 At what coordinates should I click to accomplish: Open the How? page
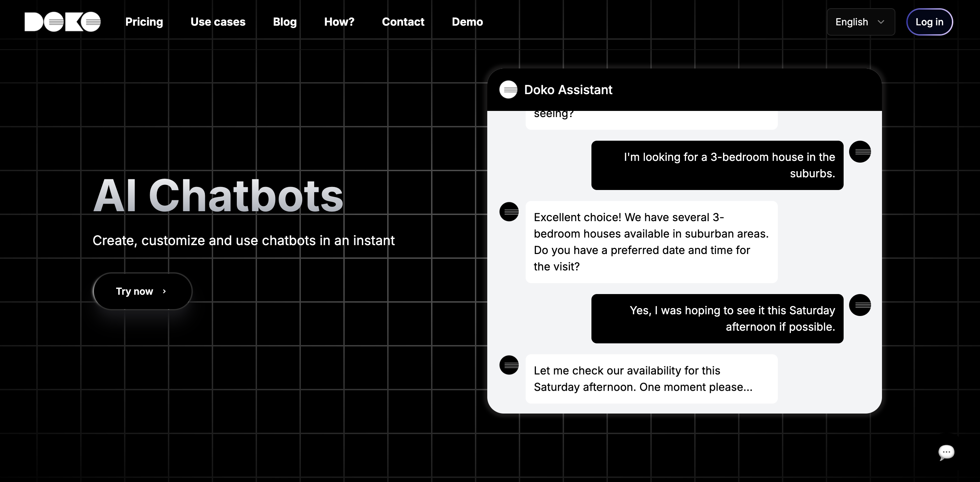(x=339, y=22)
